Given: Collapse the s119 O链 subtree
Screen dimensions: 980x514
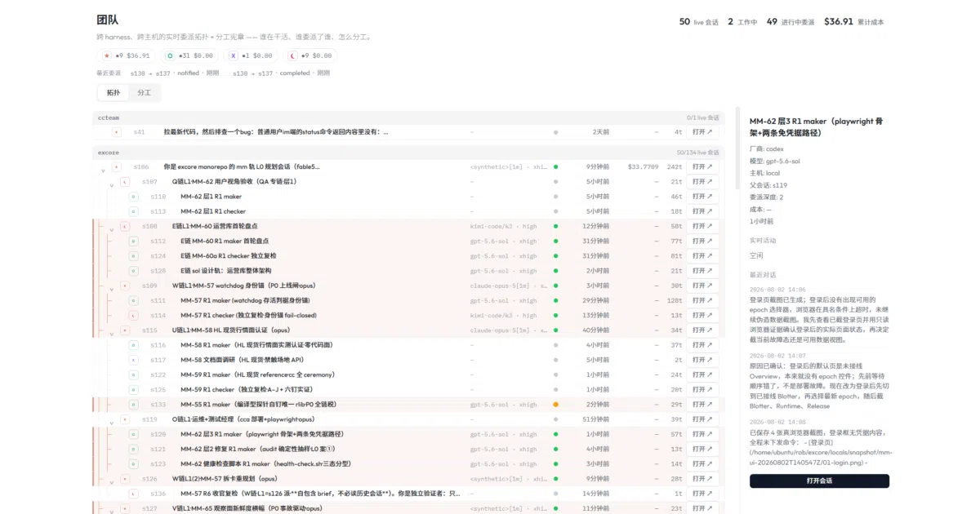Looking at the screenshot, I should click(112, 423).
